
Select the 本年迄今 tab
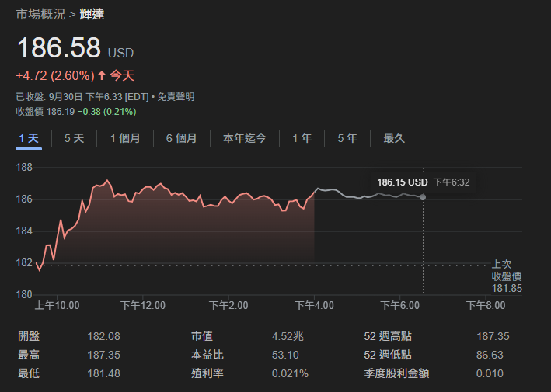pos(244,138)
